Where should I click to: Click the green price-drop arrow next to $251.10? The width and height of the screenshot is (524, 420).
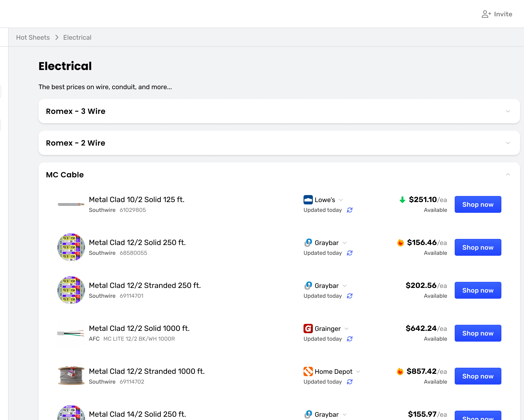pos(402,200)
